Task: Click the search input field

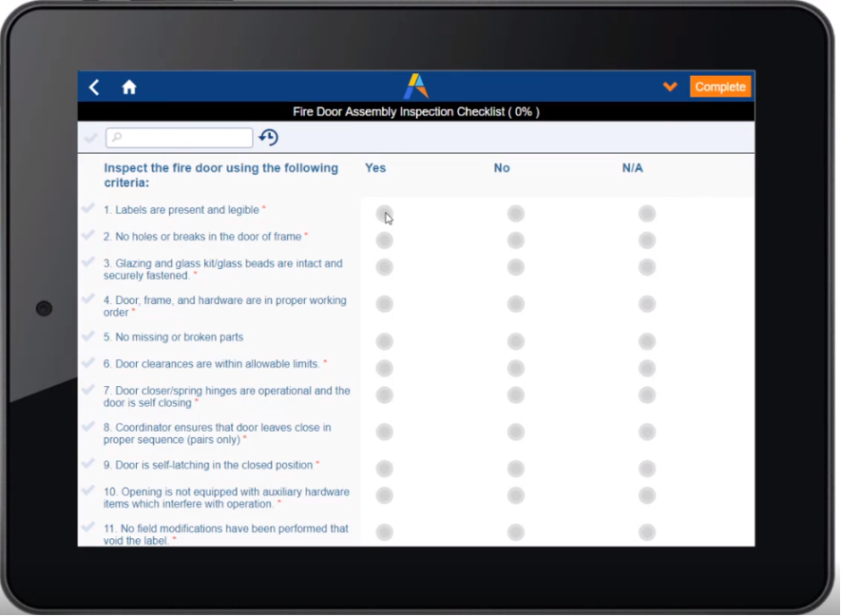Action: pyautogui.click(x=180, y=138)
